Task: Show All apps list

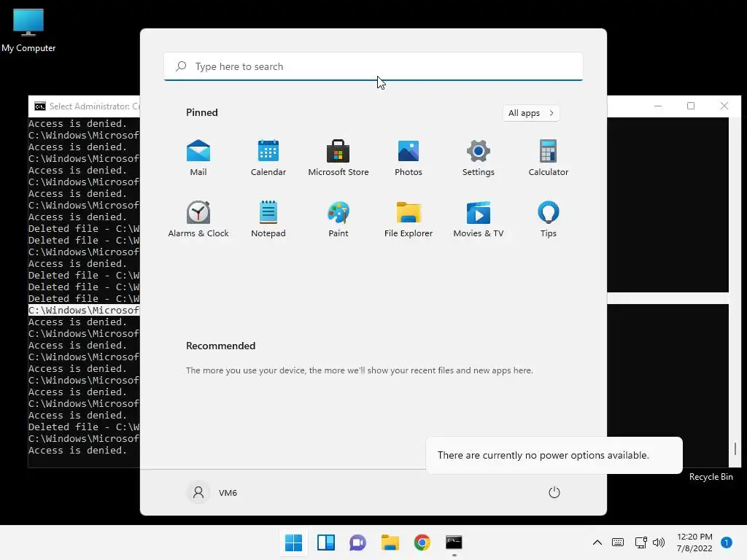Action: [531, 113]
